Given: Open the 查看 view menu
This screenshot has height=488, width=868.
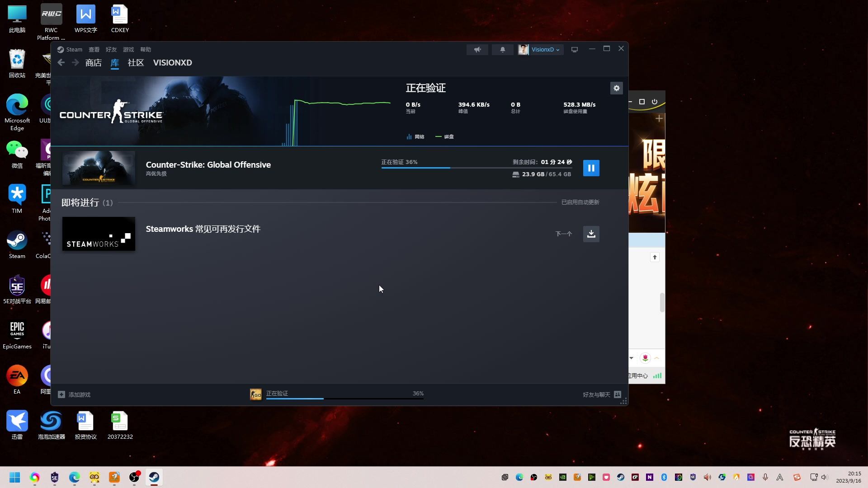Looking at the screenshot, I should click(x=94, y=50).
